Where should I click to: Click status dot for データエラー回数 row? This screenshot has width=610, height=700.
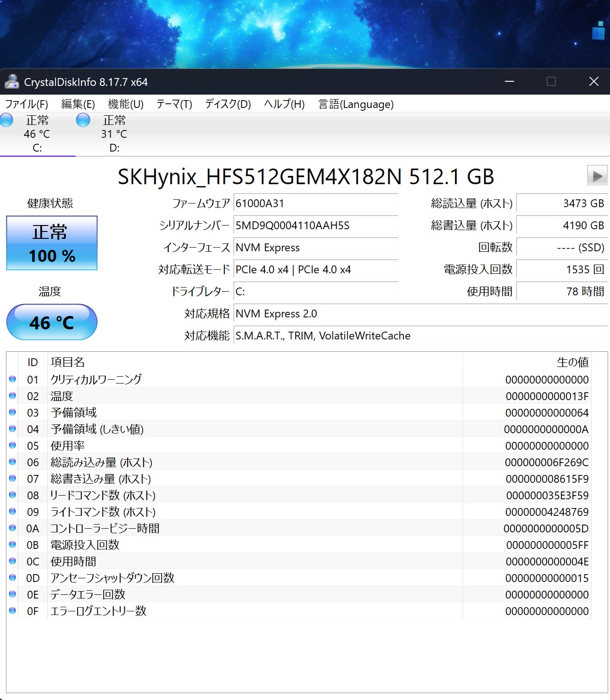click(12, 594)
